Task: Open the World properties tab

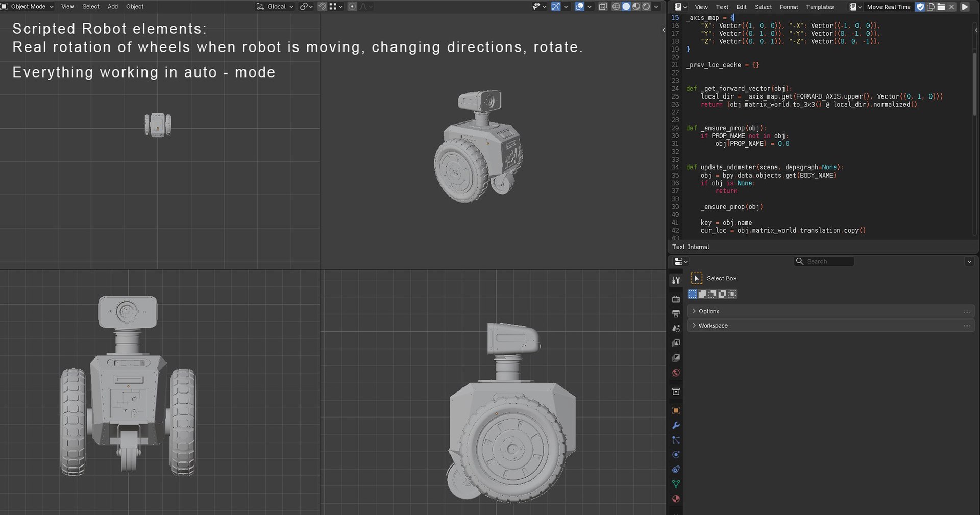Action: click(x=676, y=373)
